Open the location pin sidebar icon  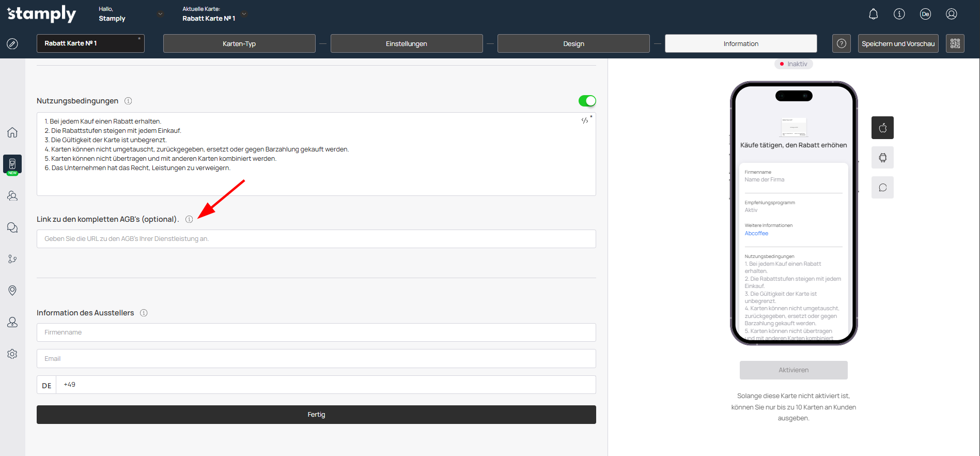click(x=12, y=291)
